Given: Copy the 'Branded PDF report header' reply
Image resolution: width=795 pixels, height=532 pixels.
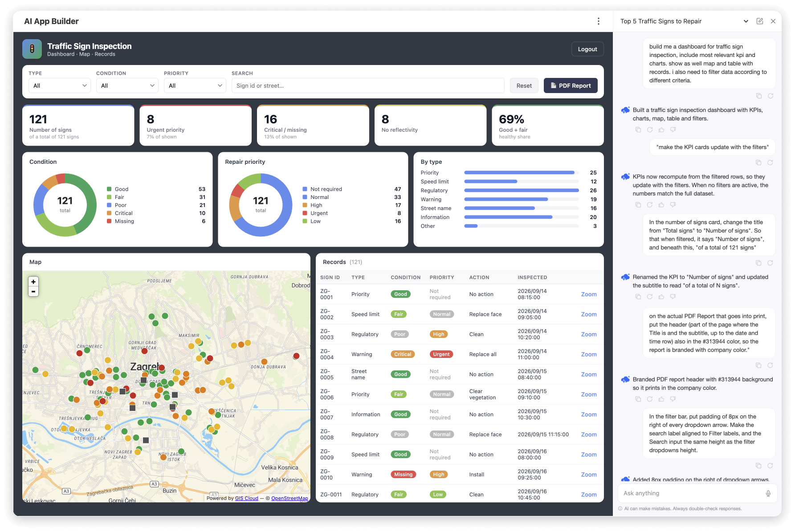Looking at the screenshot, I should (638, 399).
